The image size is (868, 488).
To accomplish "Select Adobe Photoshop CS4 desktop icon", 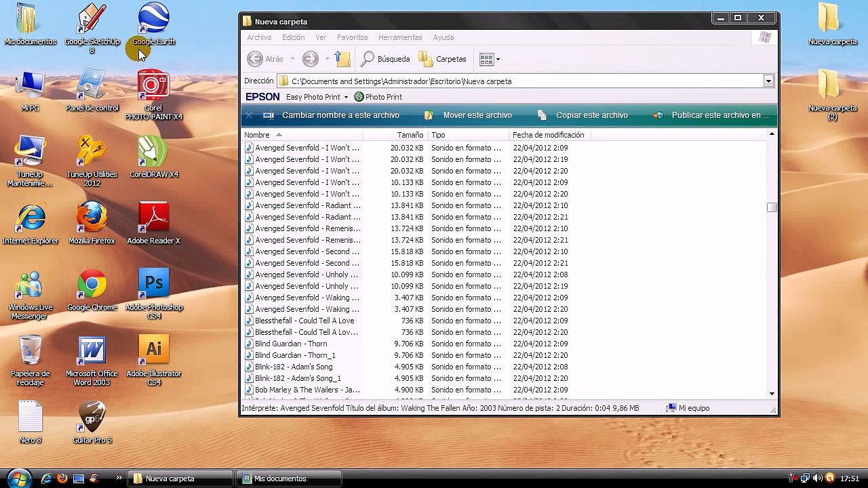I will click(153, 295).
